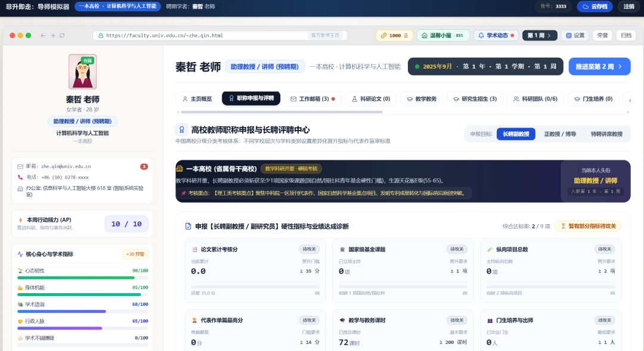This screenshot has width=644, height=351.
Task: Click the 代表作单篇最高分 medal icon
Action: coord(194,320)
